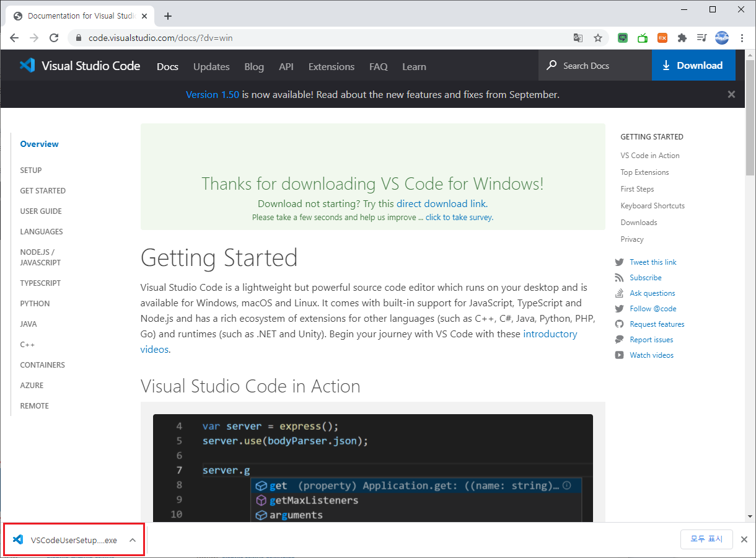
Task: Open the green TV extension icon
Action: pyautogui.click(x=643, y=38)
